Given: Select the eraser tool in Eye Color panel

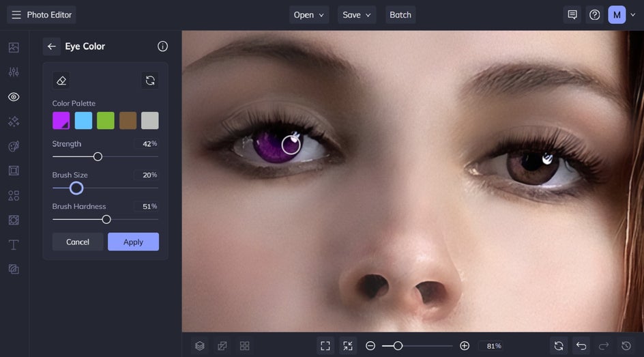Looking at the screenshot, I should pos(61,81).
